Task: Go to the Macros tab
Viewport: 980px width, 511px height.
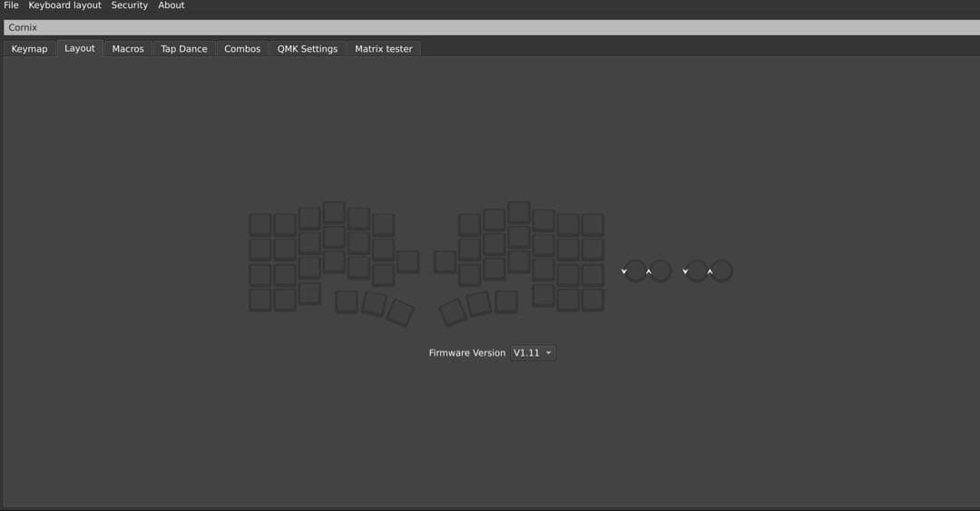Action: click(128, 49)
